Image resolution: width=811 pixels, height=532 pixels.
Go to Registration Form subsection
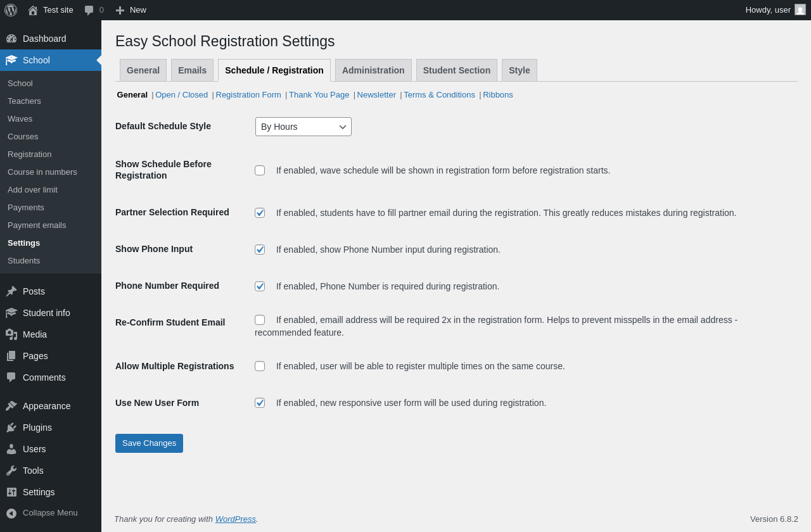click(x=248, y=95)
